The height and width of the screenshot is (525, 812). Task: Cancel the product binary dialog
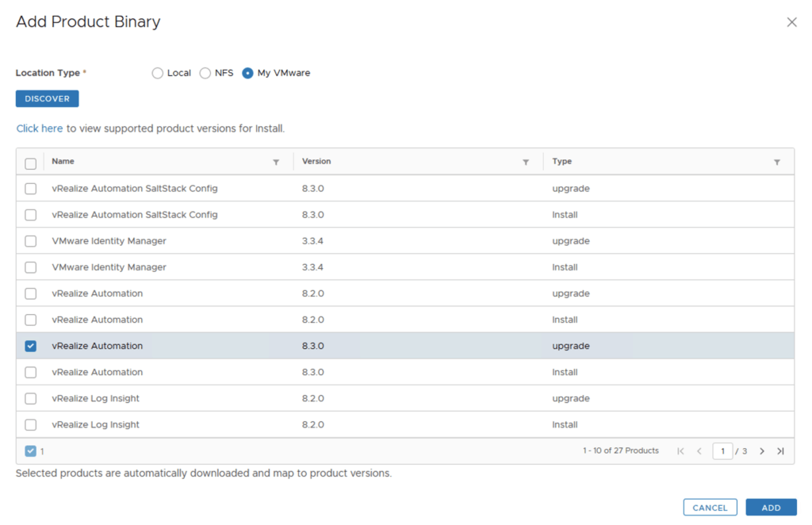710,508
